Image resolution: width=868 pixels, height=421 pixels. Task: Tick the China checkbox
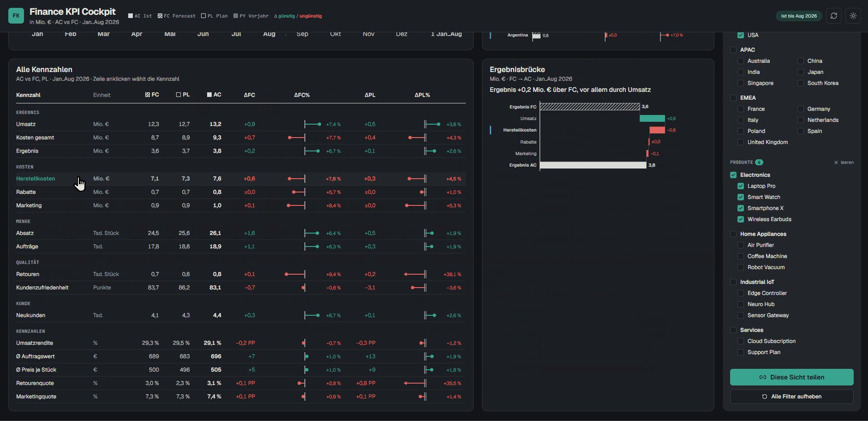[801, 61]
